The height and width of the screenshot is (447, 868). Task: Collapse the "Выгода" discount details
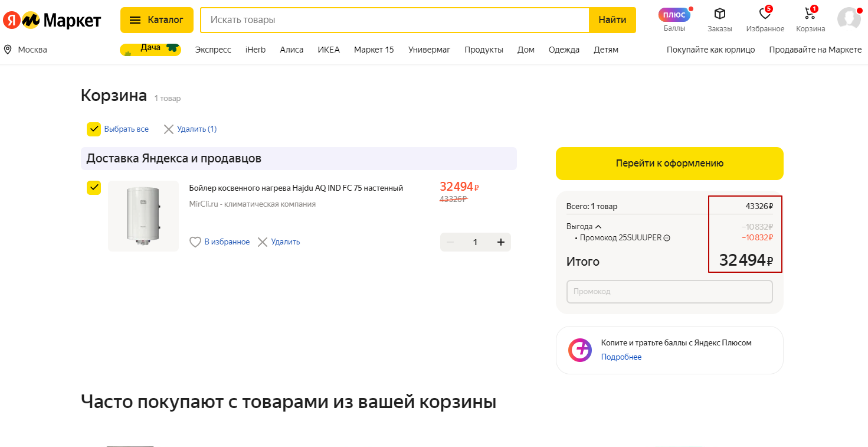pos(598,227)
